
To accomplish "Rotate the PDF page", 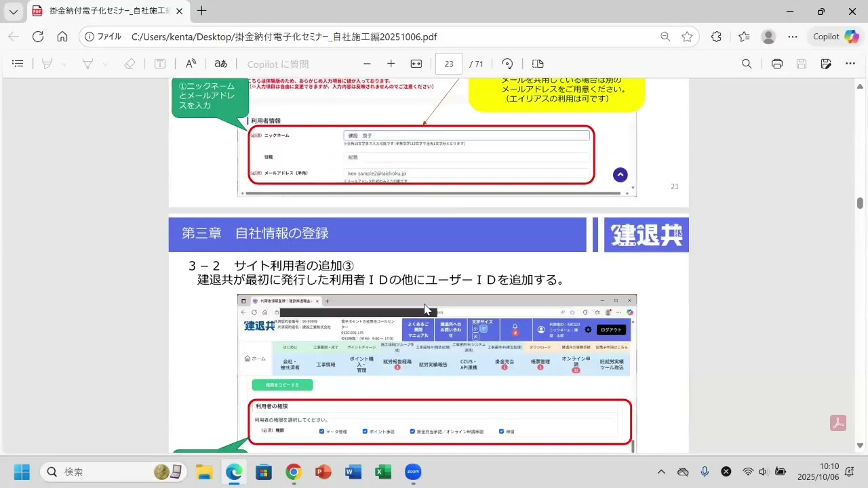I will [507, 64].
